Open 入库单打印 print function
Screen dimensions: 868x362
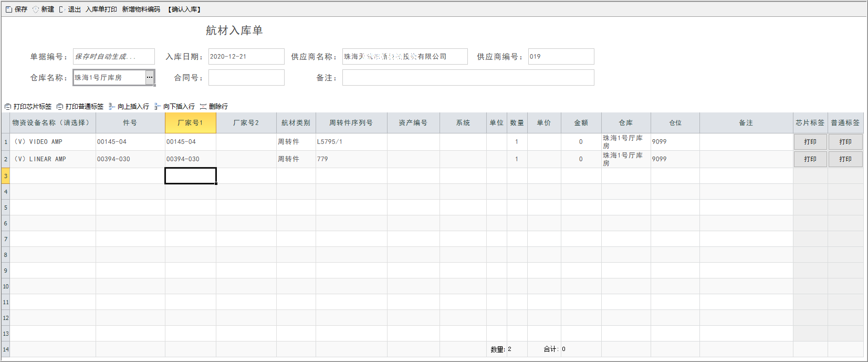(101, 9)
